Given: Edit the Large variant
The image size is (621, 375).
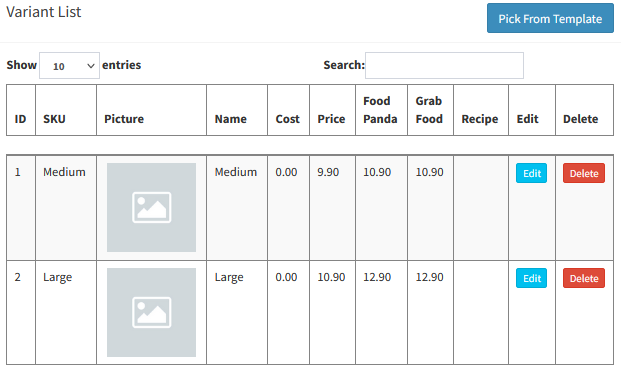Looking at the screenshot, I should 531,278.
